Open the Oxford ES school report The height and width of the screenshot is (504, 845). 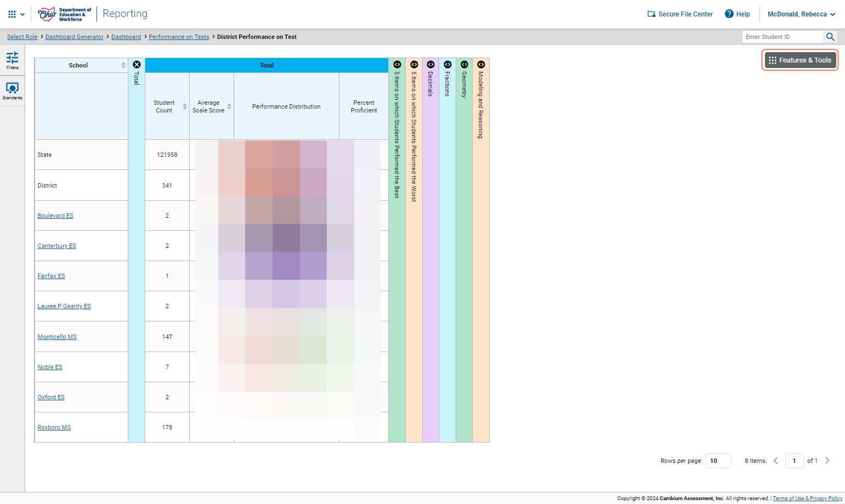coord(51,397)
